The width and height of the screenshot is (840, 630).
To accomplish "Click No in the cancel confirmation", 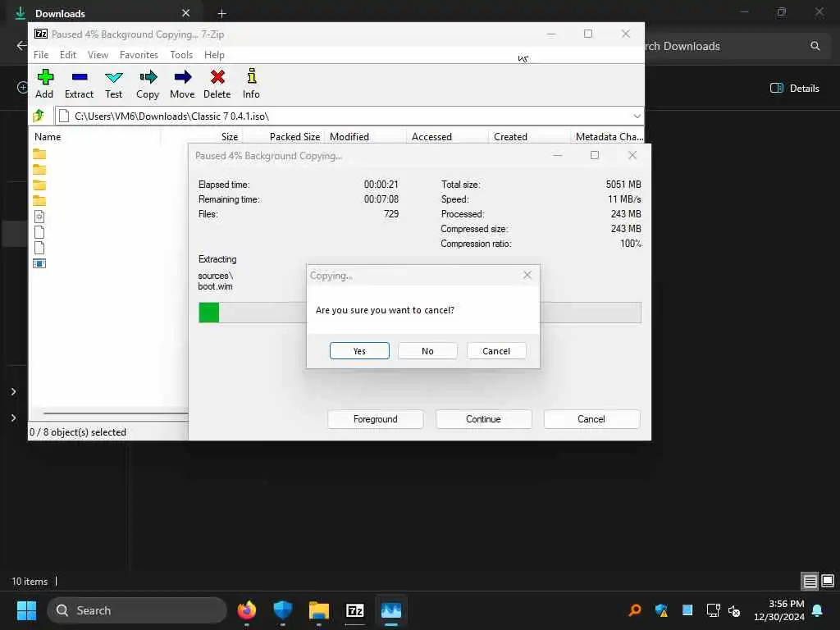I will [427, 351].
